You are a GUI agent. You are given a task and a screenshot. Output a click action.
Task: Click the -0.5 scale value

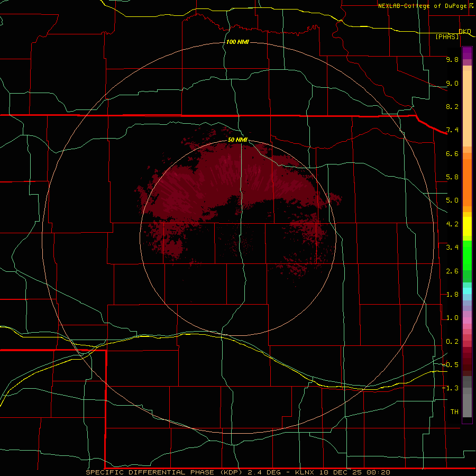pyautogui.click(x=450, y=364)
